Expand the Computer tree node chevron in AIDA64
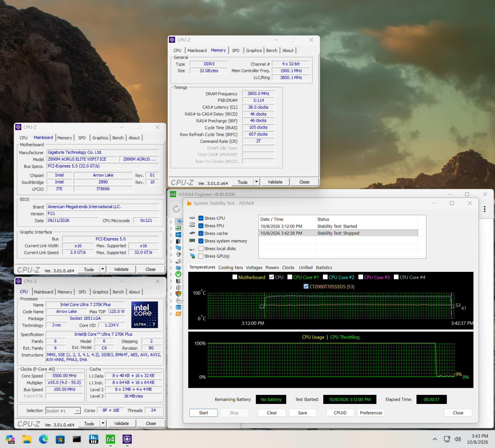This screenshot has height=448, width=495. pyautogui.click(x=171, y=221)
